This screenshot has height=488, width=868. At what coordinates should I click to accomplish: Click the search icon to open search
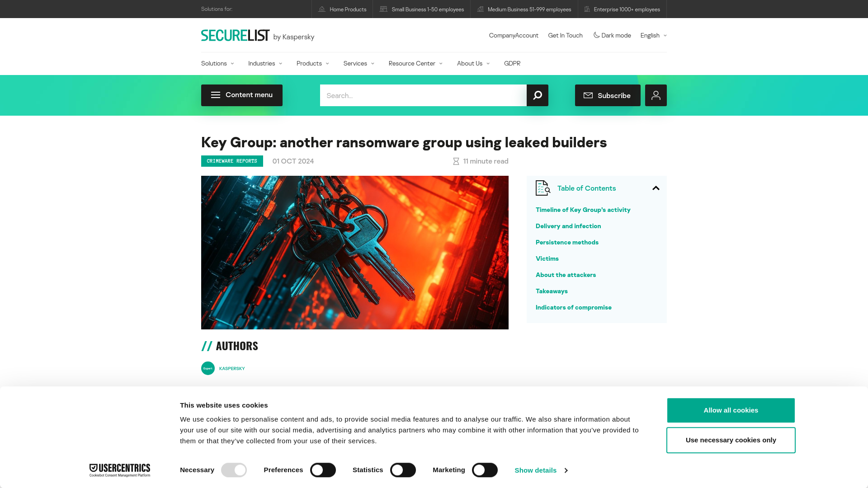(x=537, y=95)
